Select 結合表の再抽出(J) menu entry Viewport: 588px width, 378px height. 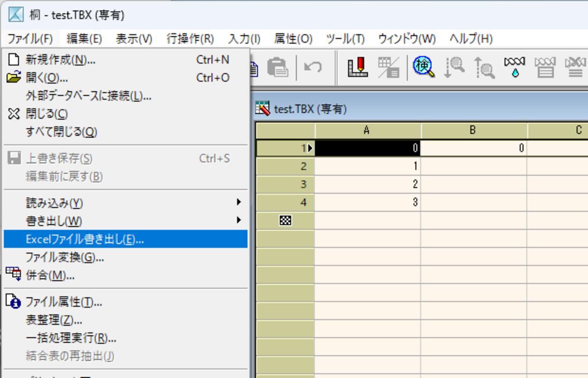(x=126, y=356)
